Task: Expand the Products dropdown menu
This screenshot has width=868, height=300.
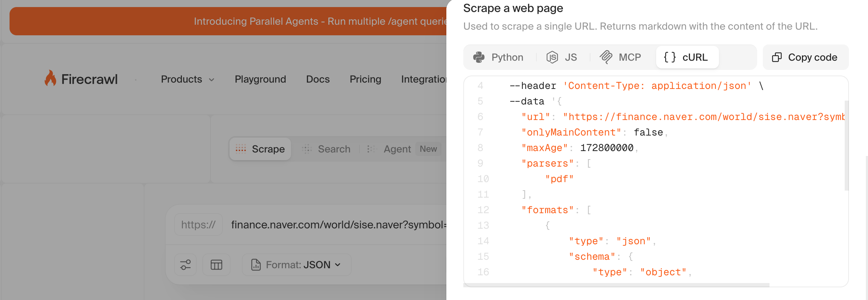Action: [188, 79]
